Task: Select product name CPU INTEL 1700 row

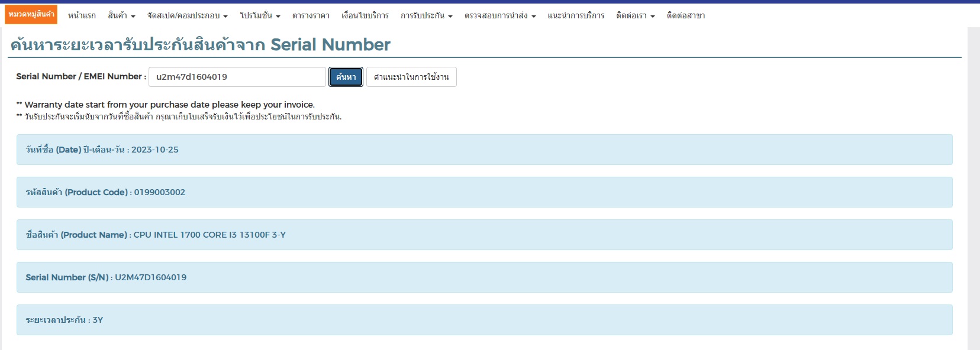Action: [x=485, y=235]
